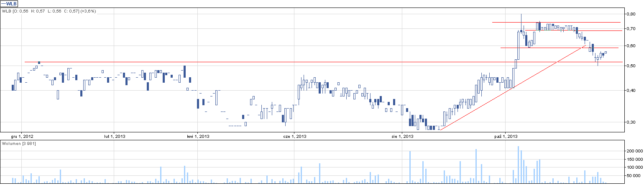Image resolution: width=644 pixels, height=185 pixels.
Task: Click the gru 1, 2012 date label
Action: tap(22, 136)
